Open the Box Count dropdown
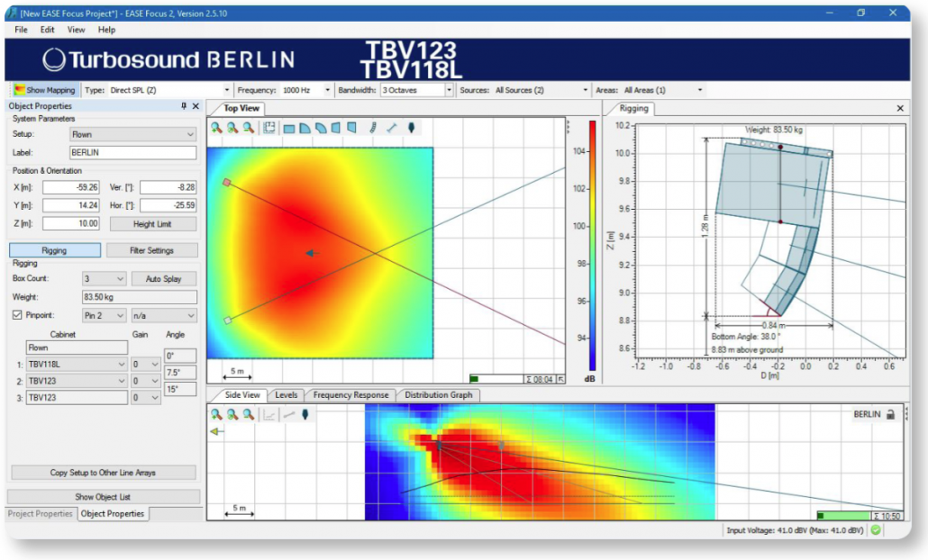Screen dimensions: 928x560 coord(105,278)
